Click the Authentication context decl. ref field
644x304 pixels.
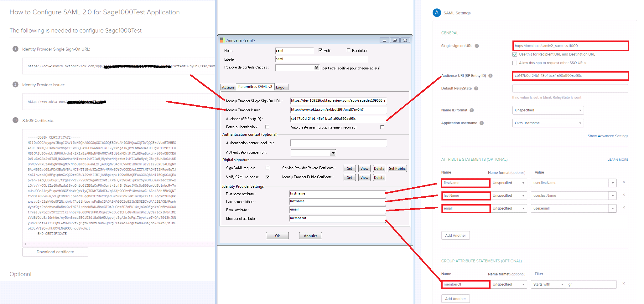338,143
